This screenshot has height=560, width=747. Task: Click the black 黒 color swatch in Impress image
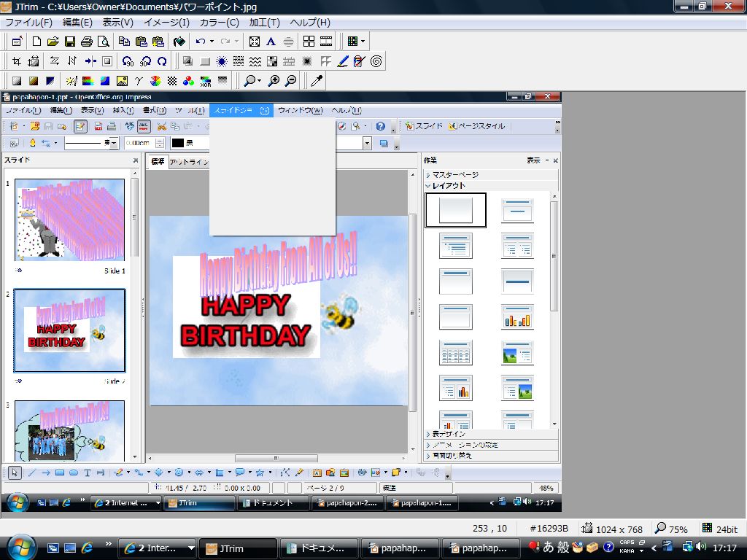tap(178, 143)
